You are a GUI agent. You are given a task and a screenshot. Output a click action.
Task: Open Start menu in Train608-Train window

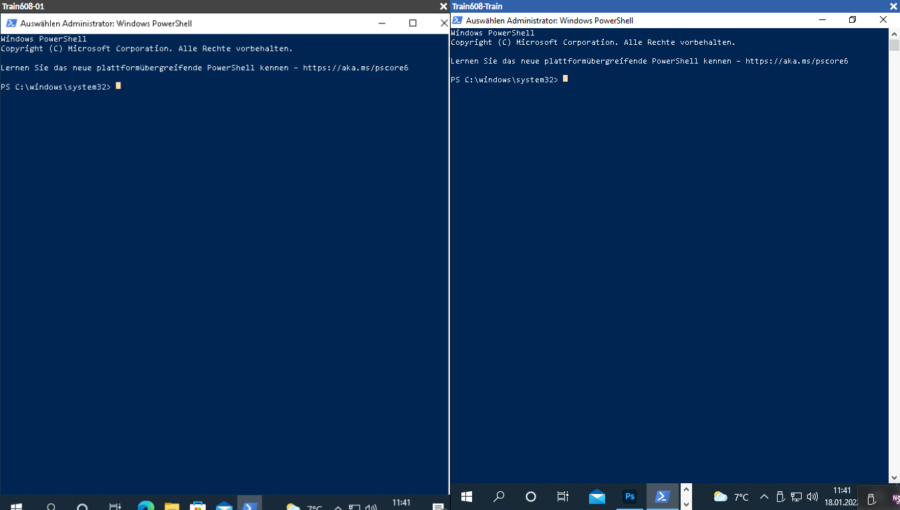pyautogui.click(x=466, y=497)
